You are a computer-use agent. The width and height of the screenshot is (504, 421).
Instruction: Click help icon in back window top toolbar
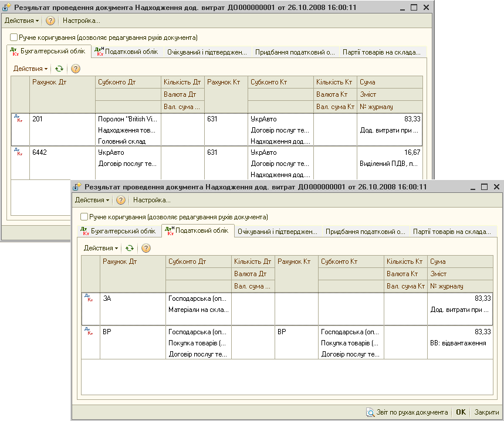coord(50,21)
